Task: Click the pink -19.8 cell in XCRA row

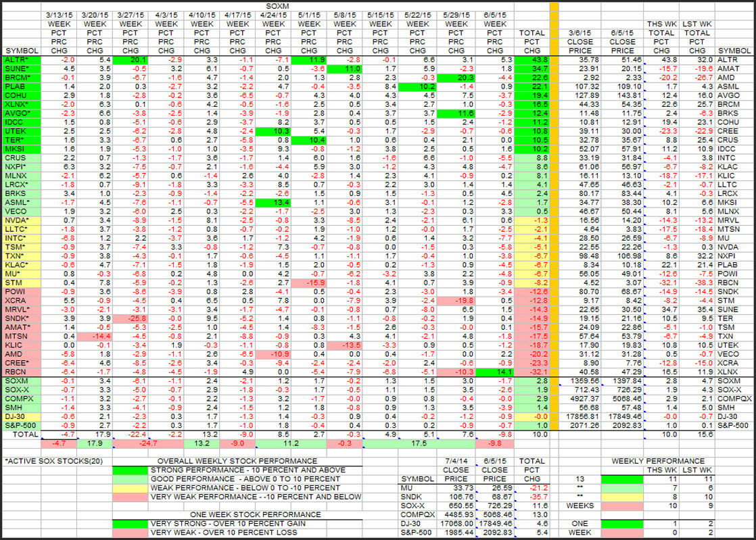Action: [x=456, y=301]
